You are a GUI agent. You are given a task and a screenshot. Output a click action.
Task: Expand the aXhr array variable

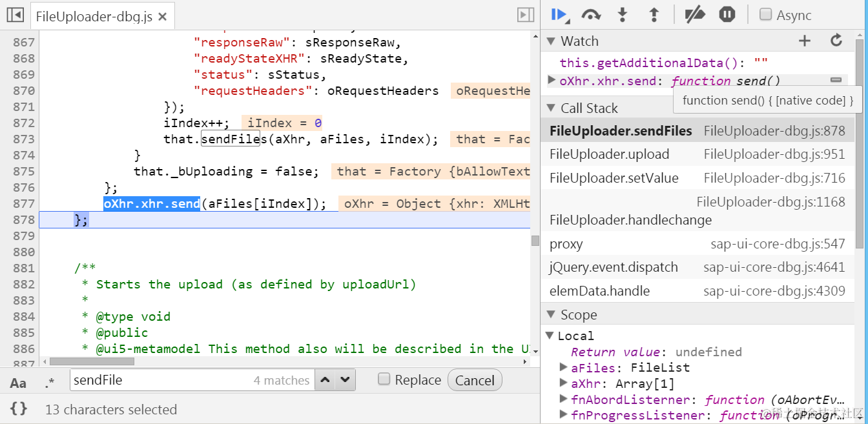[x=563, y=383]
